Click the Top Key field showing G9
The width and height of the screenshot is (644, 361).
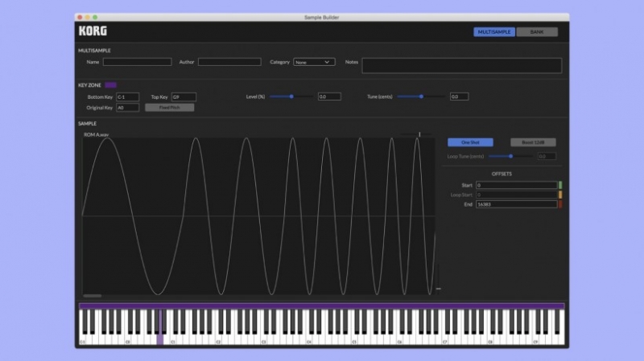[x=184, y=96]
